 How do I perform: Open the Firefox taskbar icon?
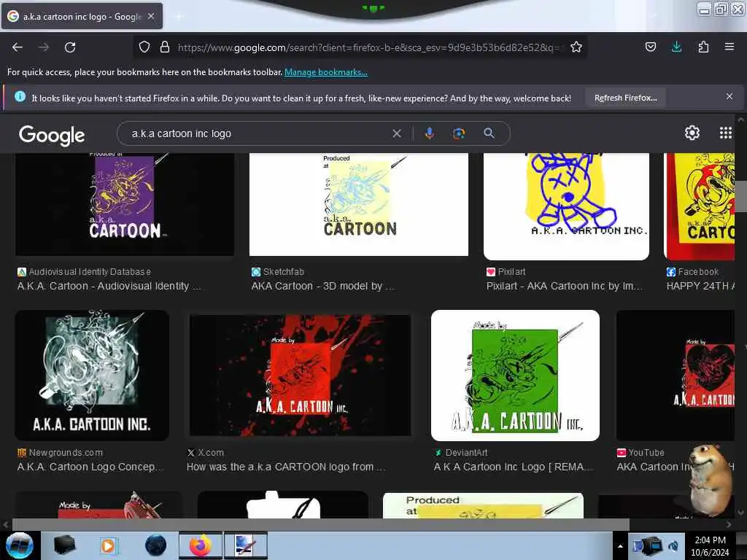point(201,545)
